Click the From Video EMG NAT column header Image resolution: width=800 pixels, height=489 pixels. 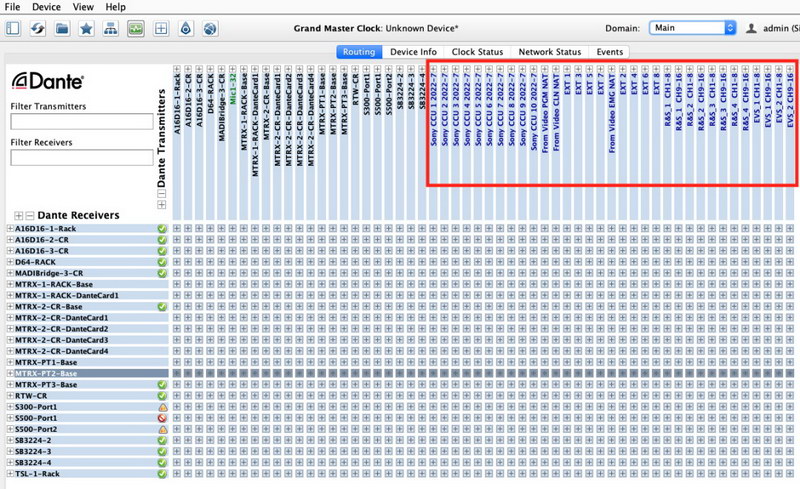[x=611, y=114]
